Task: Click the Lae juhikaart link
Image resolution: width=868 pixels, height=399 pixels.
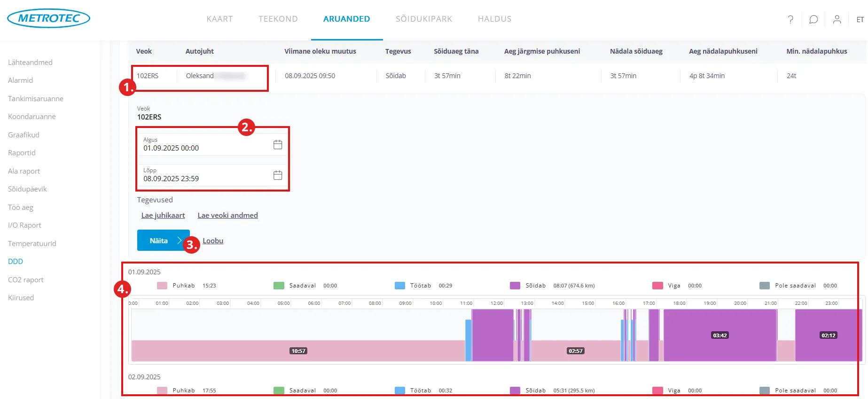Action: tap(163, 215)
